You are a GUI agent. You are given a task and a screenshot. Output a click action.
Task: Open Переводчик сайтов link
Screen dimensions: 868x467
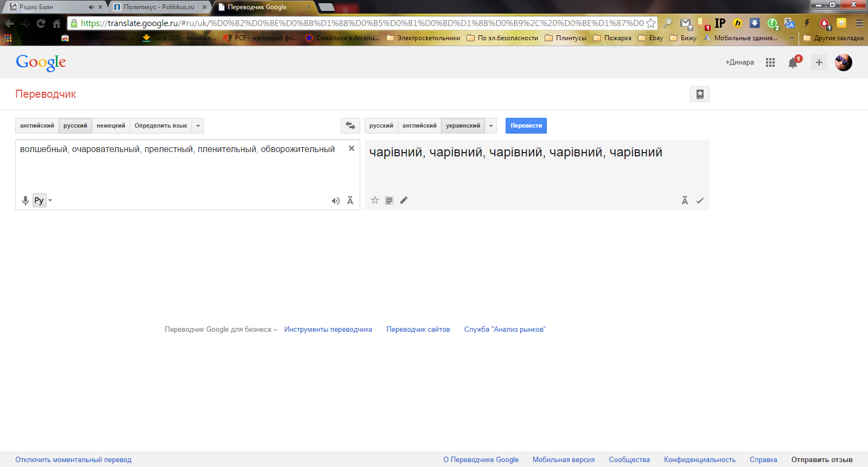coord(418,330)
